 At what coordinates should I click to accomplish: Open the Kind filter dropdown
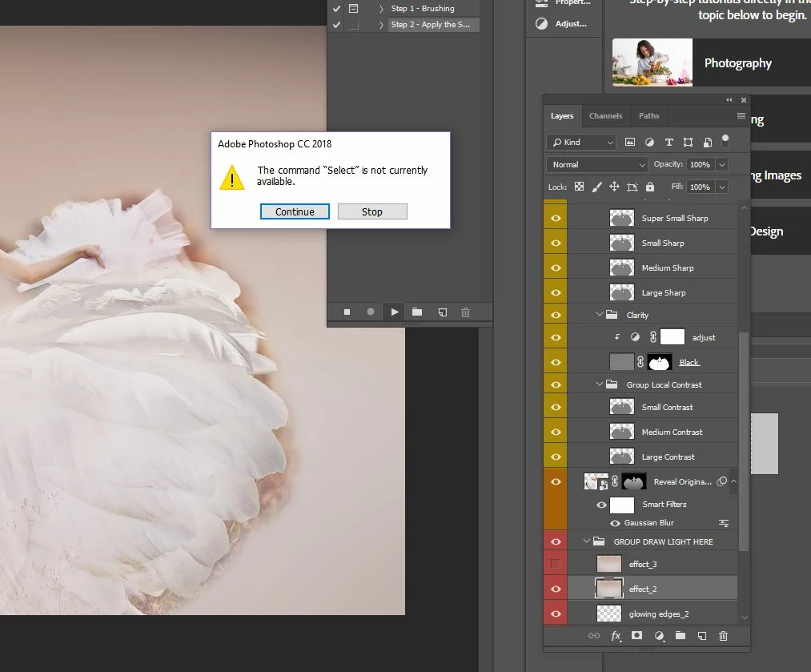(x=581, y=143)
